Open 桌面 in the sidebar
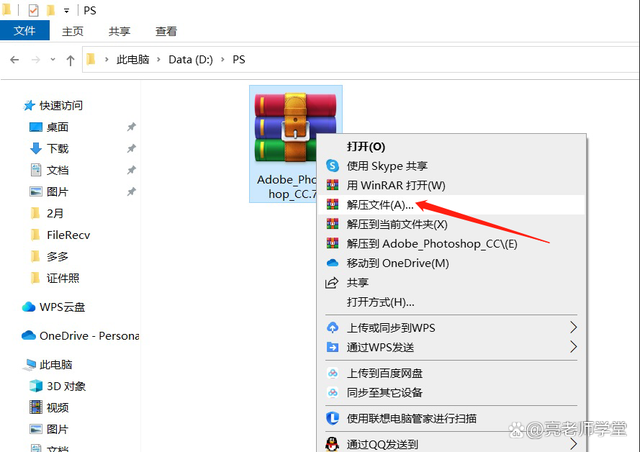640x452 pixels. (57, 127)
